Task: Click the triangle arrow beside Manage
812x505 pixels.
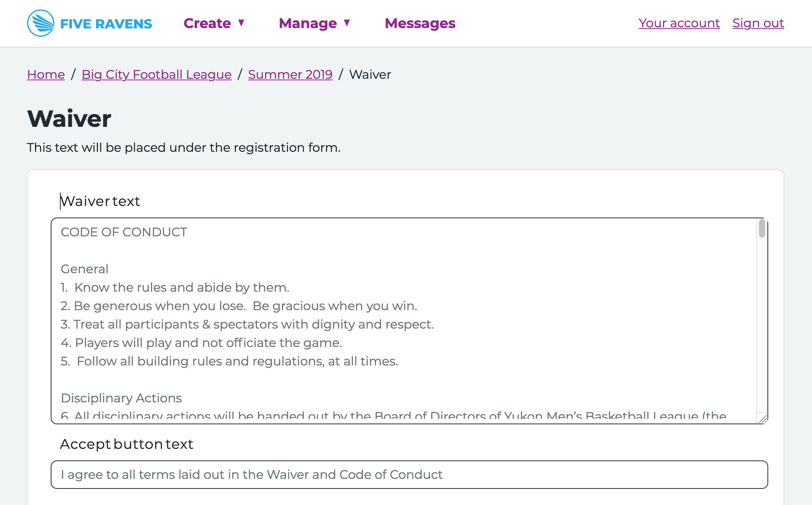Action: (x=347, y=23)
